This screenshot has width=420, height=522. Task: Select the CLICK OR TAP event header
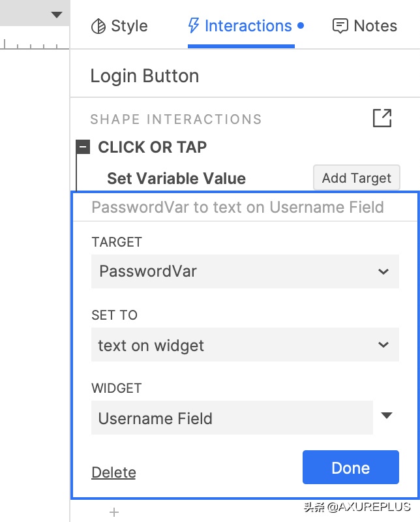[152, 147]
